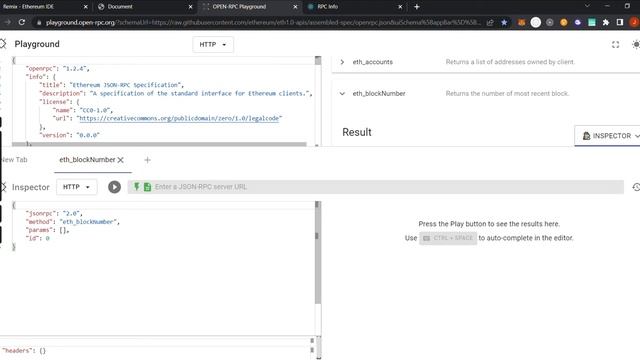
Task: Toggle the browser side panel icon
Action: (x=620, y=22)
